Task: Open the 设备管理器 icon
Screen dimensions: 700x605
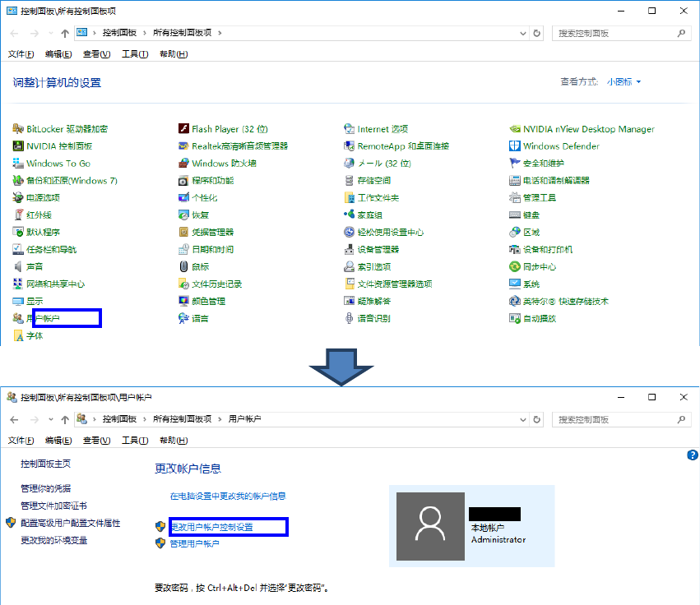Action: click(349, 249)
